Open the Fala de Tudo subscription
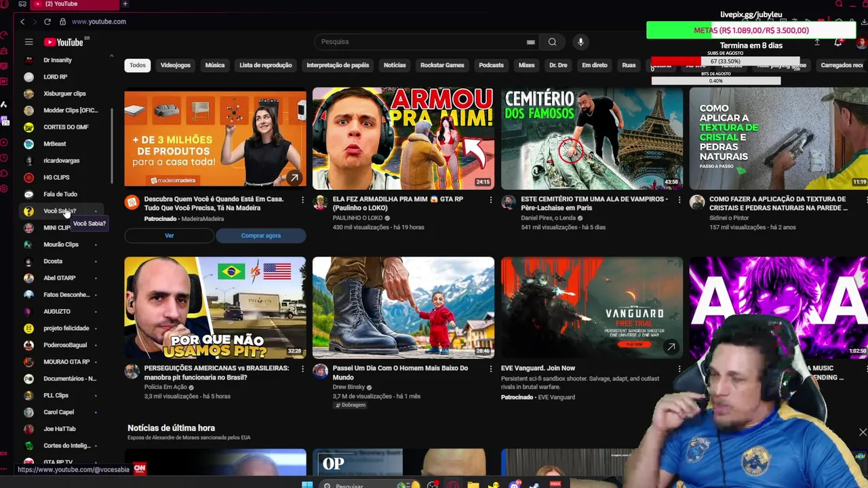 tap(61, 194)
